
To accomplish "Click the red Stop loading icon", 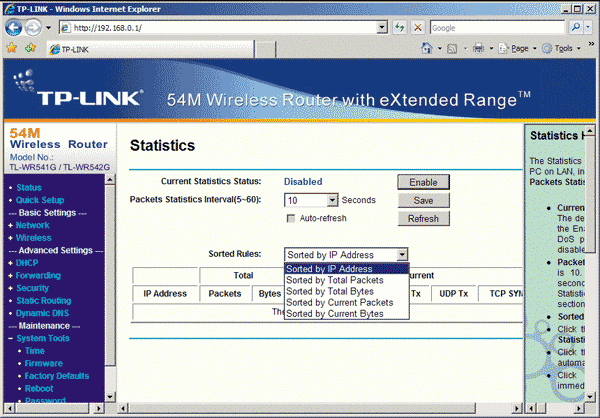I will (418, 28).
